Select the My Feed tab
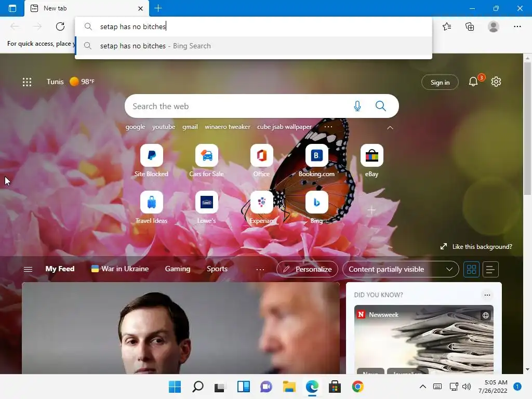This screenshot has width=532, height=399. click(60, 269)
